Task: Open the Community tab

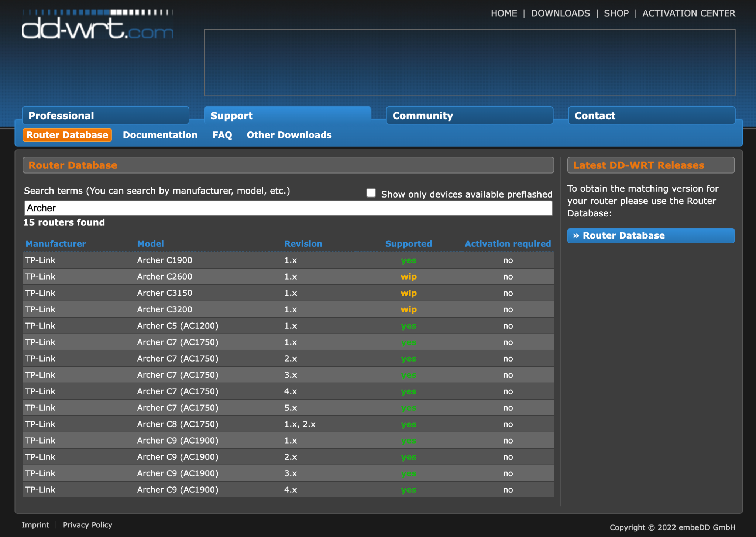Action: [470, 116]
